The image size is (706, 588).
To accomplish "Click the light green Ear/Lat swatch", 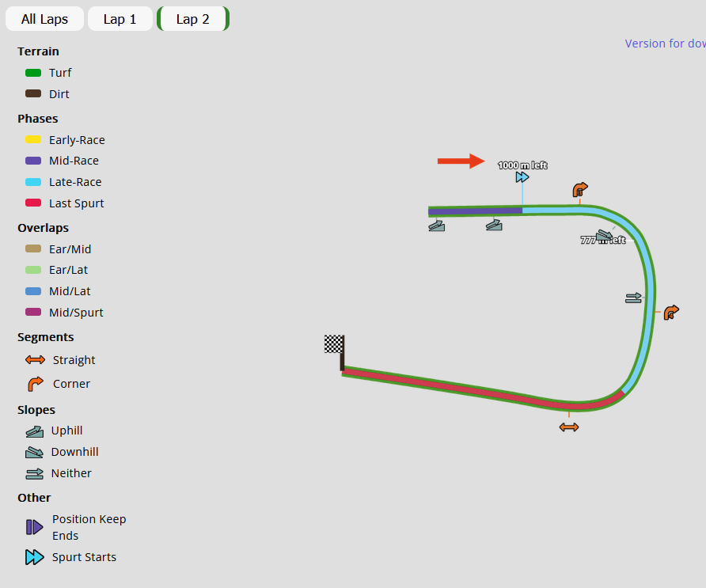I will click(x=33, y=270).
